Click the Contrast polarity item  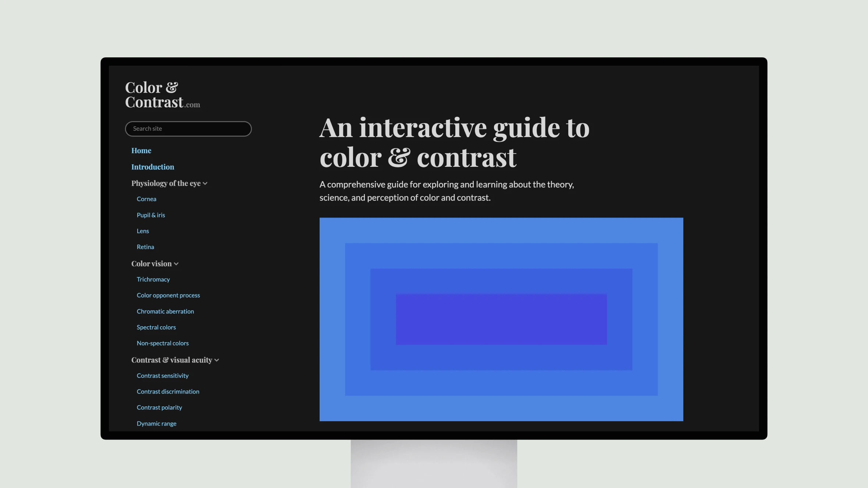(x=159, y=407)
